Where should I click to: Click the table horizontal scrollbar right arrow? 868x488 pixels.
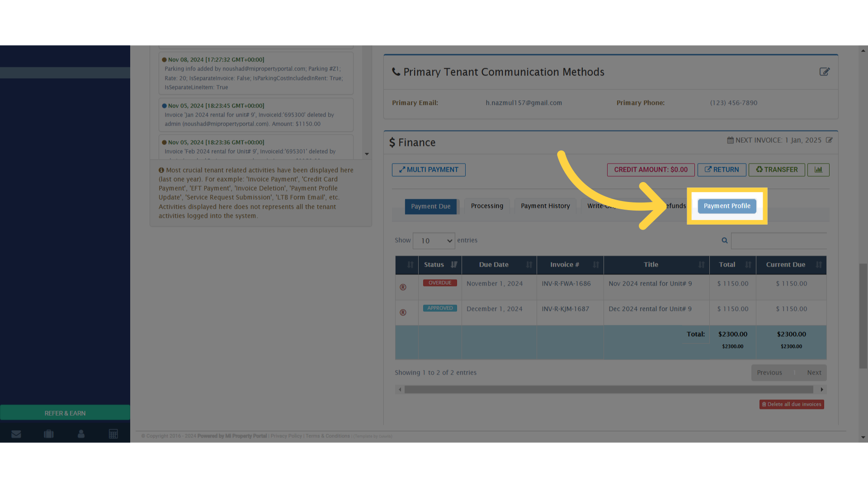(x=822, y=389)
